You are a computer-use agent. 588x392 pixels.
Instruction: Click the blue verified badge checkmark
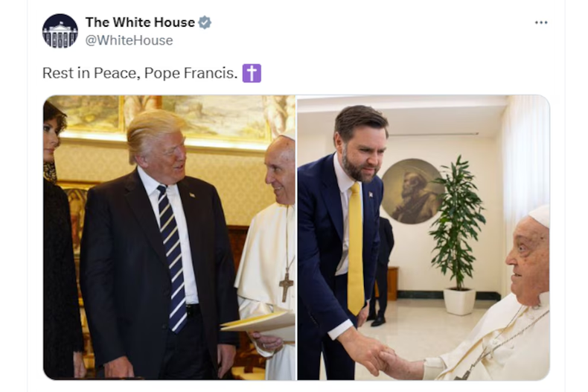tap(205, 22)
